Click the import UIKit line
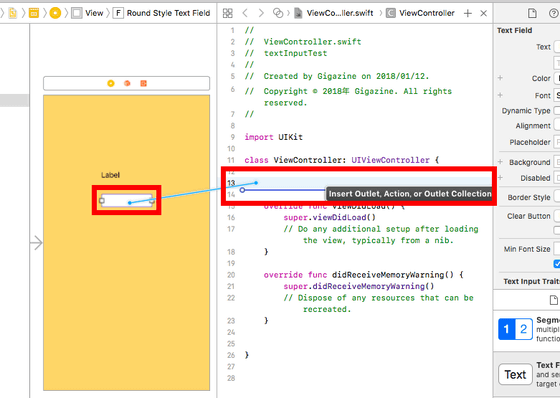The width and height of the screenshot is (560, 398). (x=274, y=137)
